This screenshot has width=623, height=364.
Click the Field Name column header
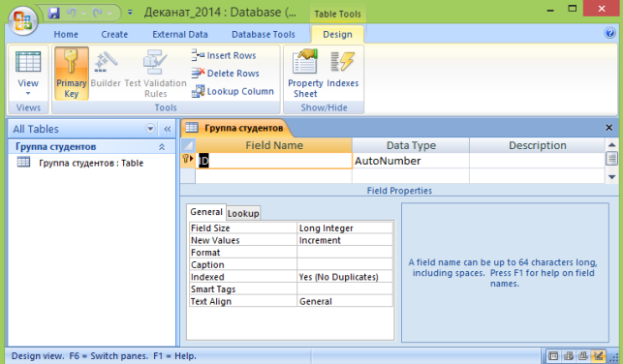click(273, 145)
